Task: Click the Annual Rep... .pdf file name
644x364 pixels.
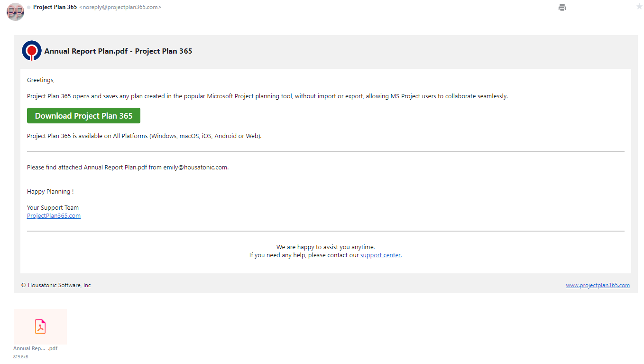Action: pos(36,348)
